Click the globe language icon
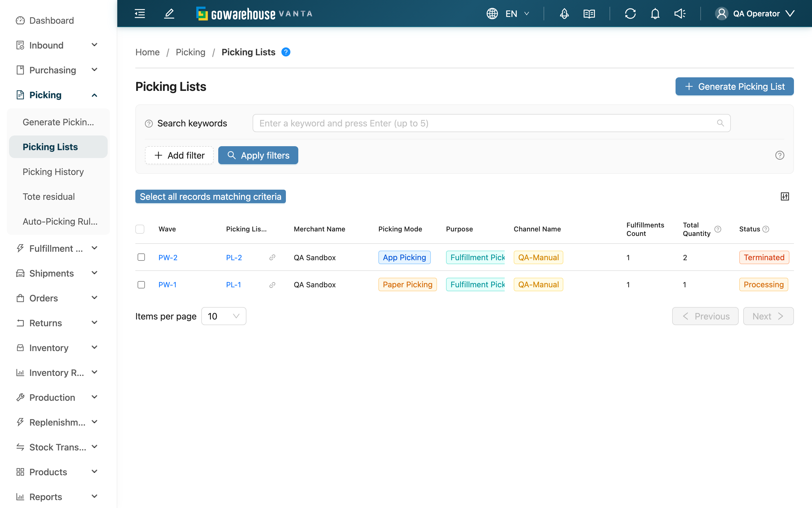 [492, 14]
